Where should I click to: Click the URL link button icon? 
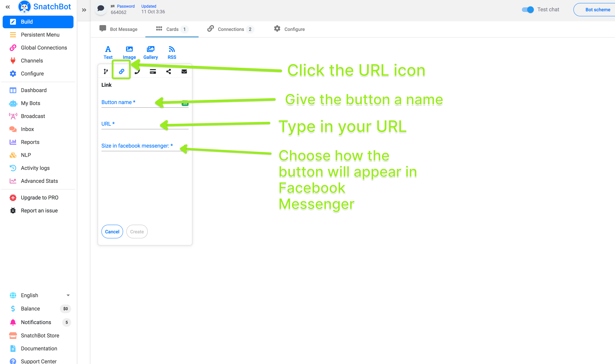(x=121, y=71)
